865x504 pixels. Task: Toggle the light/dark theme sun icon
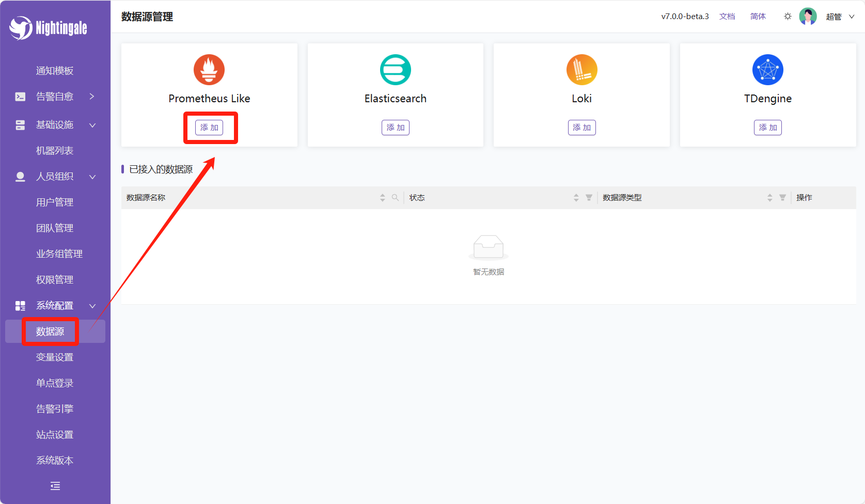pos(788,17)
